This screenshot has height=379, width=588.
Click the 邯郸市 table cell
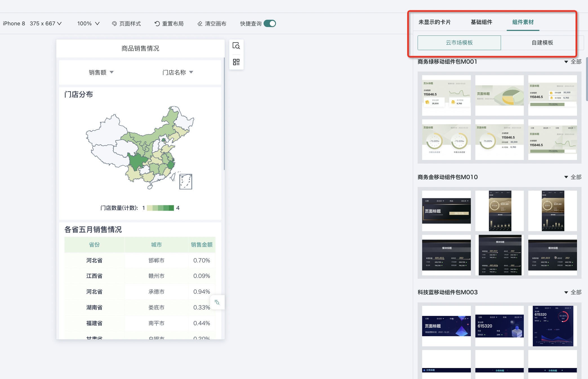point(156,260)
